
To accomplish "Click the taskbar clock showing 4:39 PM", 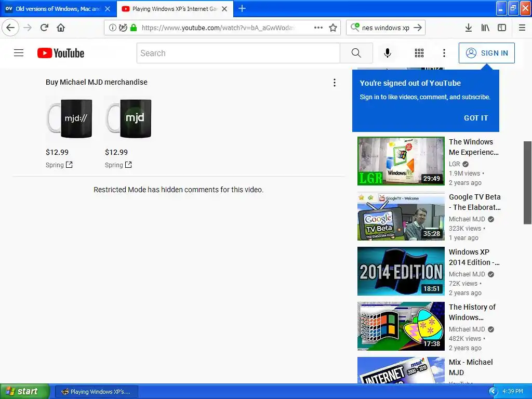I will 513,392.
